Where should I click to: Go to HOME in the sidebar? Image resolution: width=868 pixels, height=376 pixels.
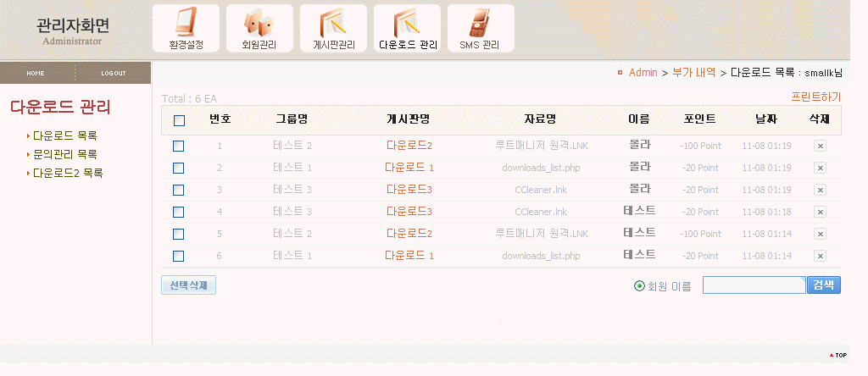click(x=36, y=74)
